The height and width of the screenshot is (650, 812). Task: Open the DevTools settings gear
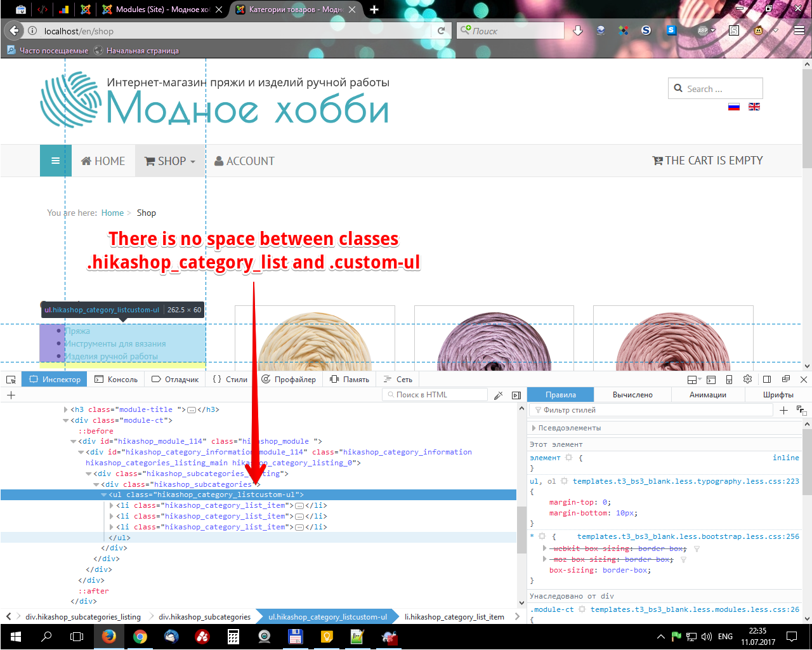747,380
